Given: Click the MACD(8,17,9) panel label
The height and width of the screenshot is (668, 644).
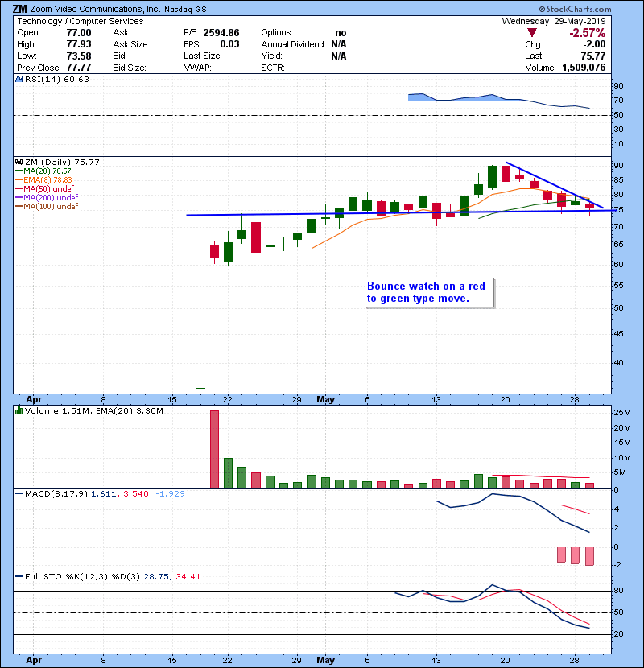Looking at the screenshot, I should (x=56, y=494).
